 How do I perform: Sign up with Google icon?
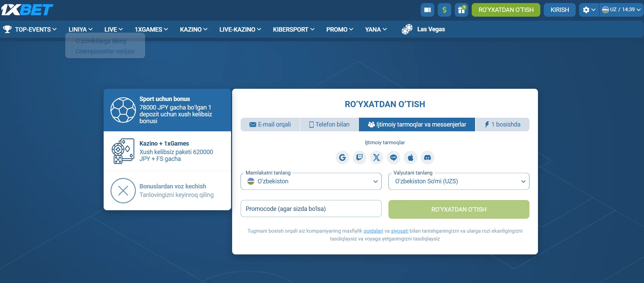point(343,157)
